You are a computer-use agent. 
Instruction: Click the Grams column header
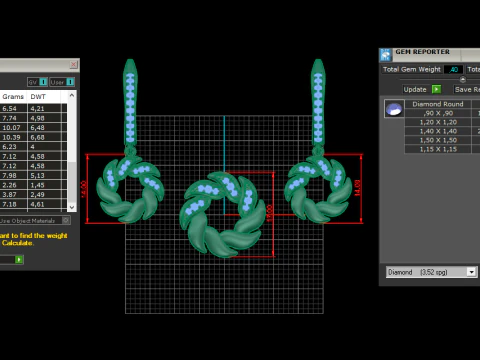pyautogui.click(x=13, y=97)
